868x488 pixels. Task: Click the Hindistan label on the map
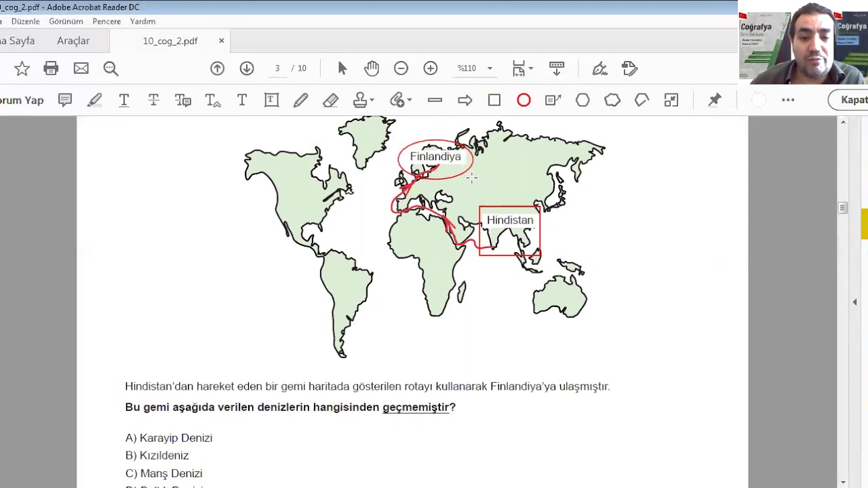click(510, 220)
